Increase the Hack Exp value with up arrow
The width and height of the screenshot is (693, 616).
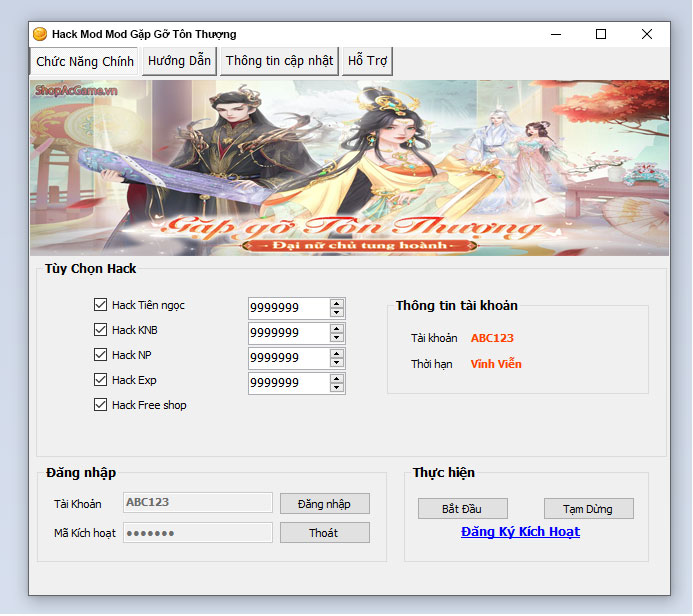coord(337,379)
